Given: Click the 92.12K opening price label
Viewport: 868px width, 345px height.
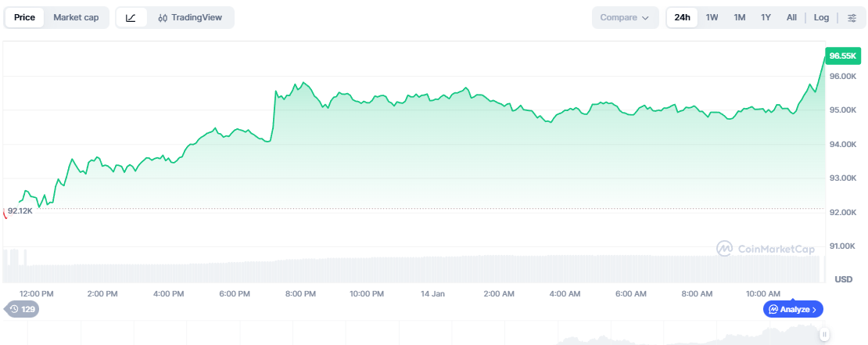Looking at the screenshot, I should (x=20, y=210).
